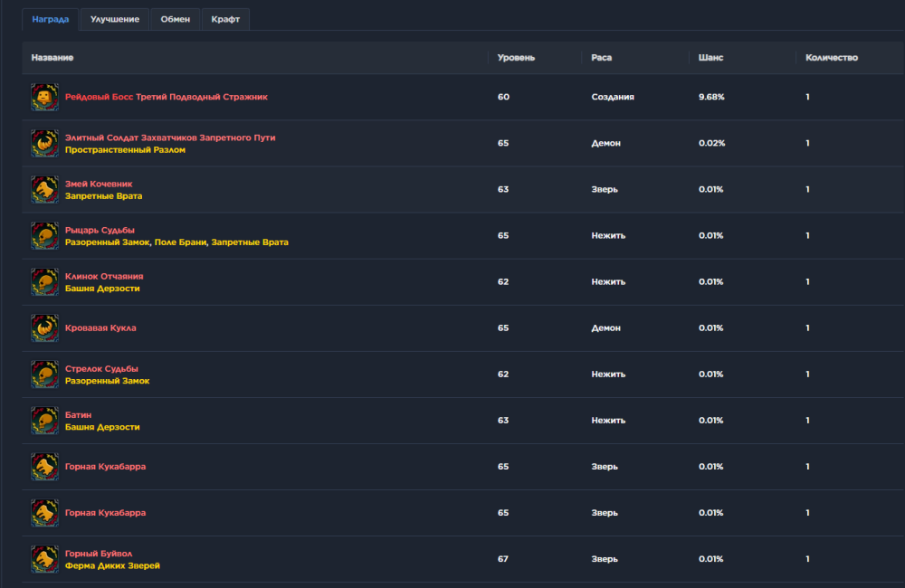This screenshot has height=588, width=905.
Task: Sort the table by the Шанс column header
Action: [710, 58]
